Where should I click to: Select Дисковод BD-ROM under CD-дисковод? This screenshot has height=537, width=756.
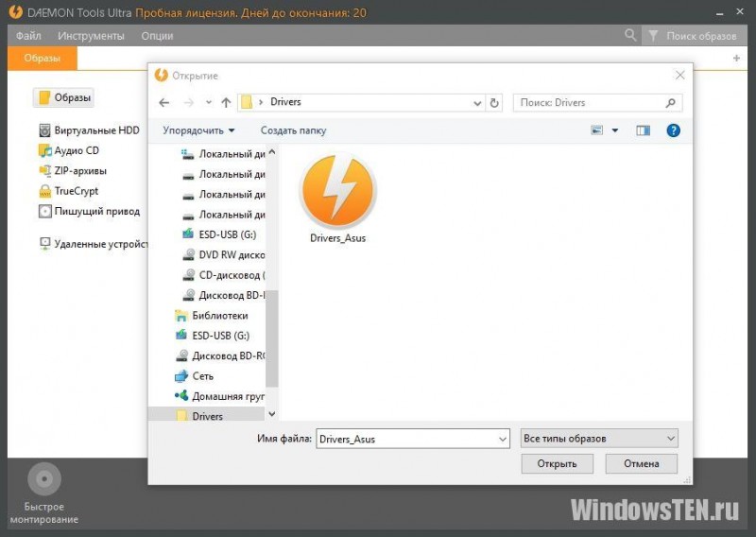pyautogui.click(x=223, y=295)
